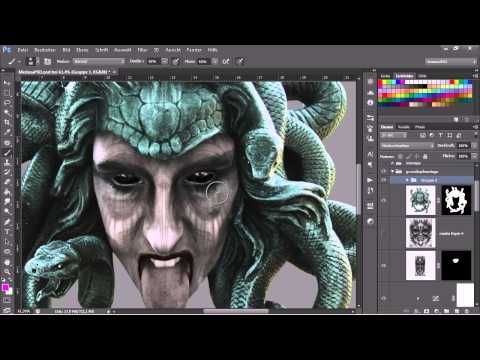480x360 pixels.
Task: Open the Ebene menu
Action: [82, 50]
